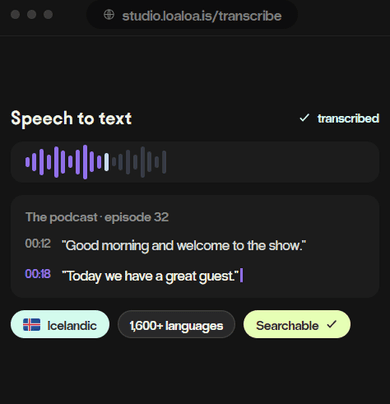
Task: Click the transcribed status label
Action: point(348,118)
